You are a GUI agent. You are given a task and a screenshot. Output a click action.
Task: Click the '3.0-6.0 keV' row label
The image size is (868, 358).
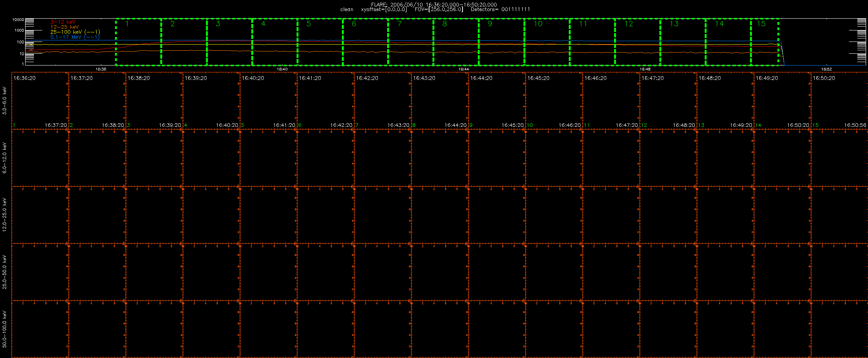pos(5,101)
